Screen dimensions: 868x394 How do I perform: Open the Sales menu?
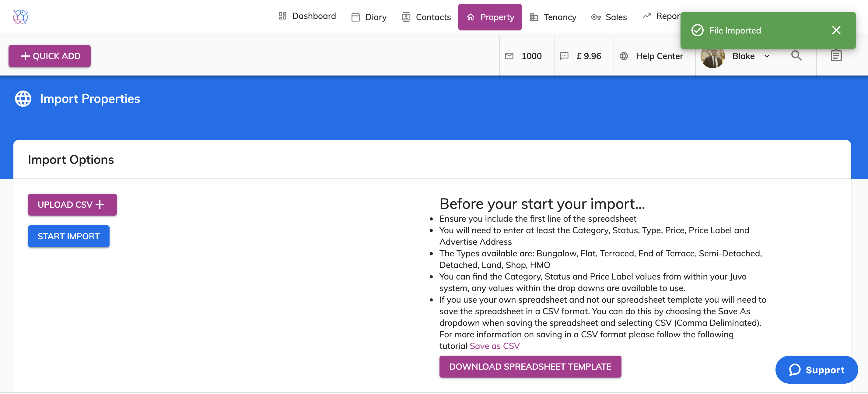pyautogui.click(x=609, y=17)
